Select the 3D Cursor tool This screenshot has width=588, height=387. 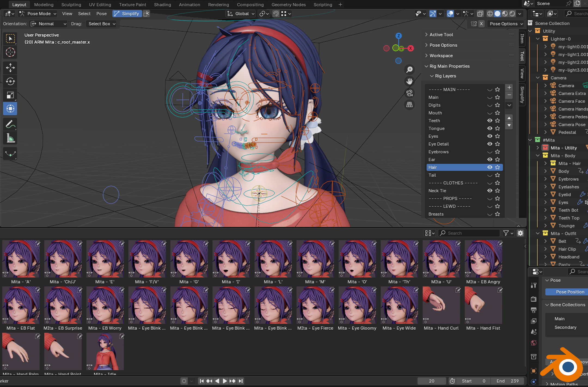(x=10, y=52)
